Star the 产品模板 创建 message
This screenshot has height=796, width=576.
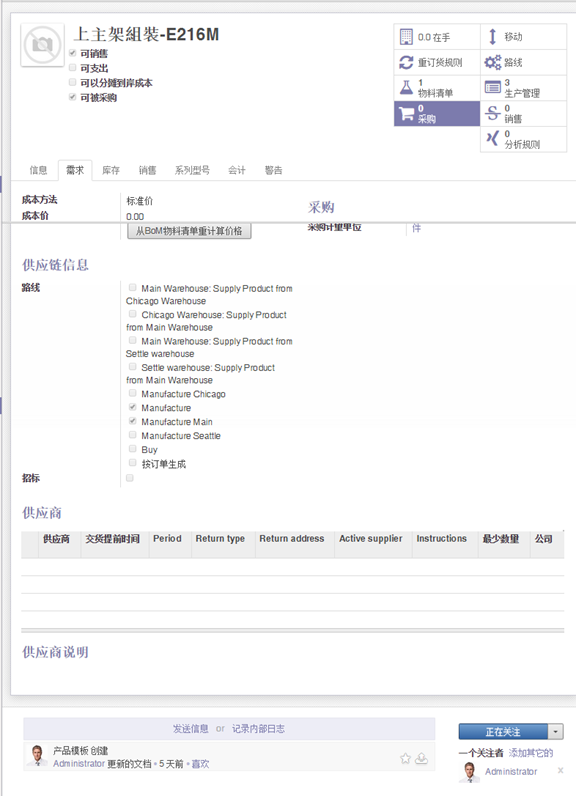(405, 758)
